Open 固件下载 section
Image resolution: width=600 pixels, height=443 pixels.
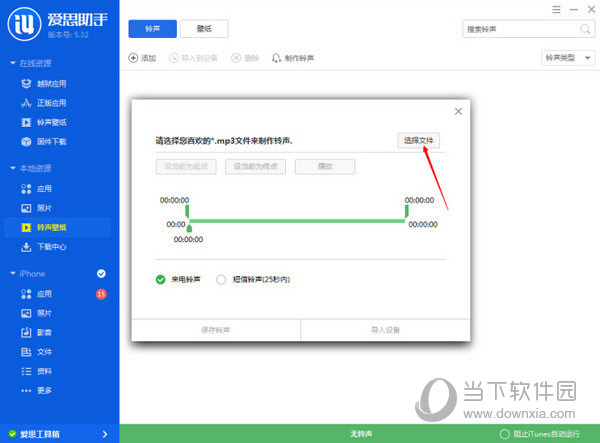[x=44, y=142]
